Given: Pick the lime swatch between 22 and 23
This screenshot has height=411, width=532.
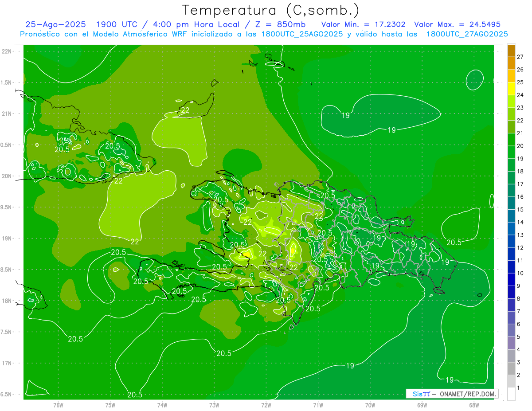Looking at the screenshot, I should pos(511,114).
